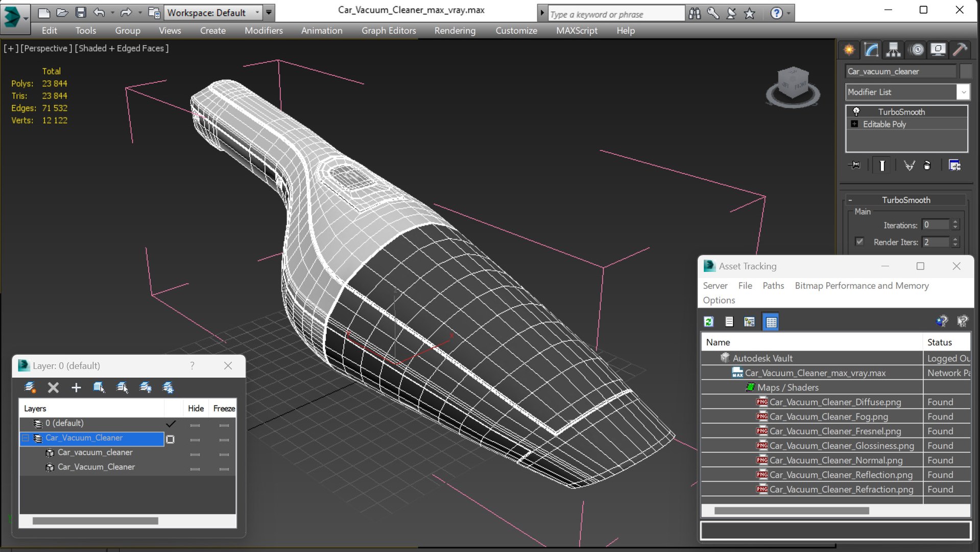Collapse the TurboSmooth rollout
The height and width of the screenshot is (552, 980).
pyautogui.click(x=905, y=200)
